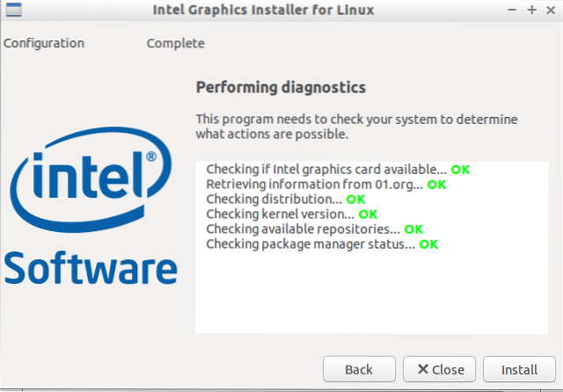Click the blue Software text under logo
The image size is (563, 392).
(90, 267)
